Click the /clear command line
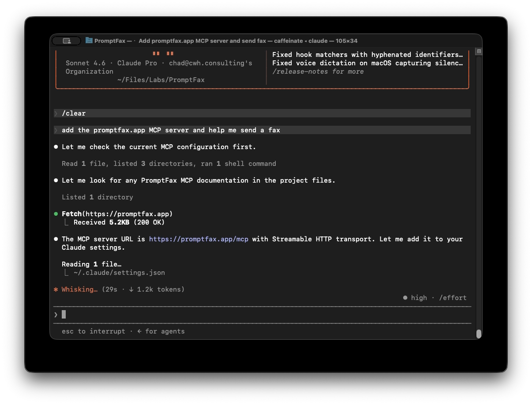 point(262,113)
